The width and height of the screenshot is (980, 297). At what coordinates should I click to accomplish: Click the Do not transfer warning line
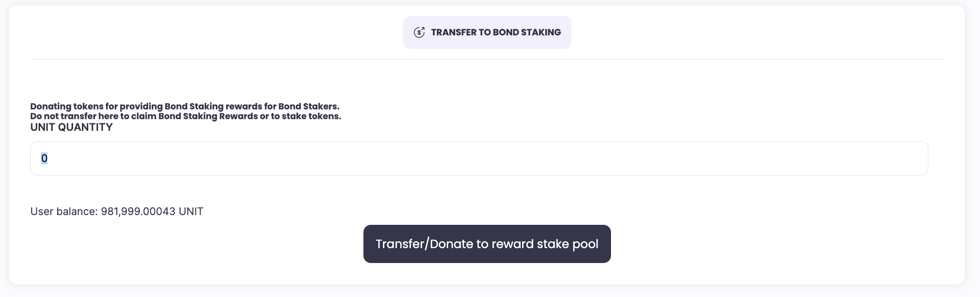[x=186, y=116]
